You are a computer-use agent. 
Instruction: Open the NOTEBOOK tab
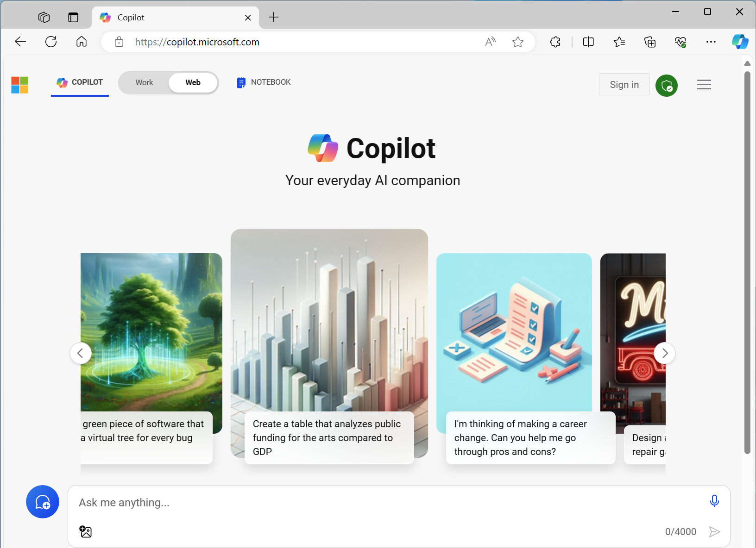click(264, 82)
